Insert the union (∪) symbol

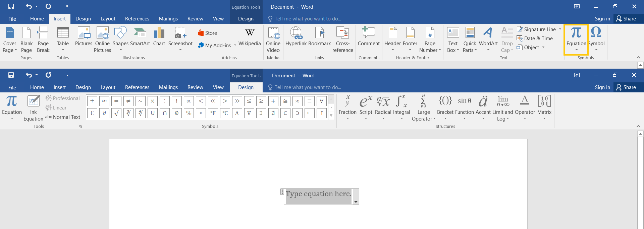pos(153,113)
